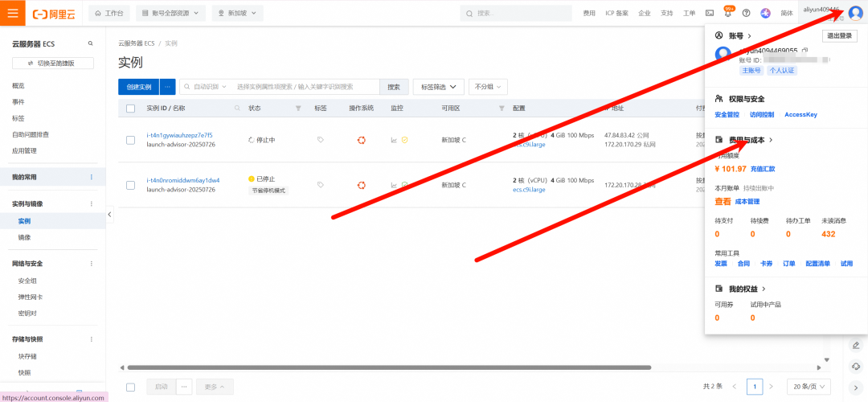868x402 pixels.
Task: Check instance i-t4n0nromiddwm6ay1dw4 row
Action: click(x=131, y=185)
